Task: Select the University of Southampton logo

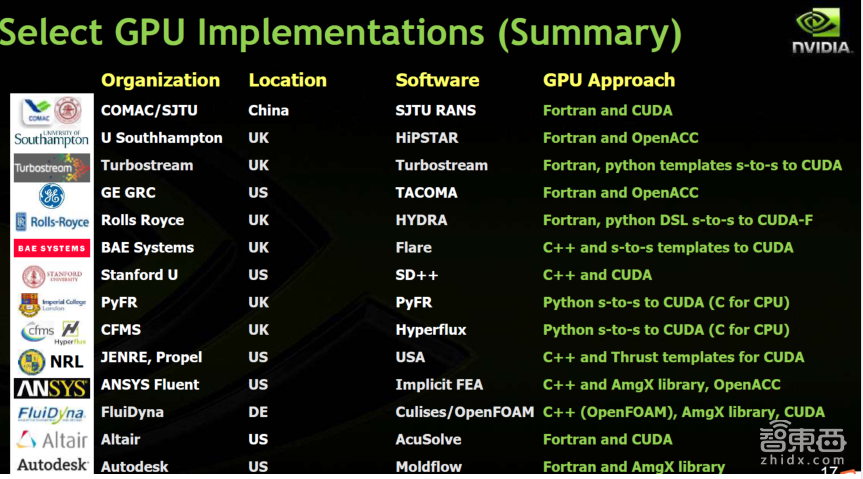Action: [51, 138]
